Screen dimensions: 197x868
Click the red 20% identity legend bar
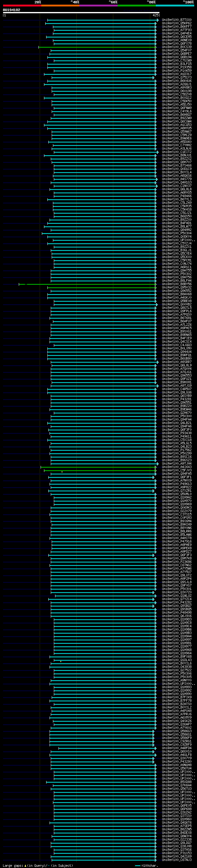click(22, 6)
